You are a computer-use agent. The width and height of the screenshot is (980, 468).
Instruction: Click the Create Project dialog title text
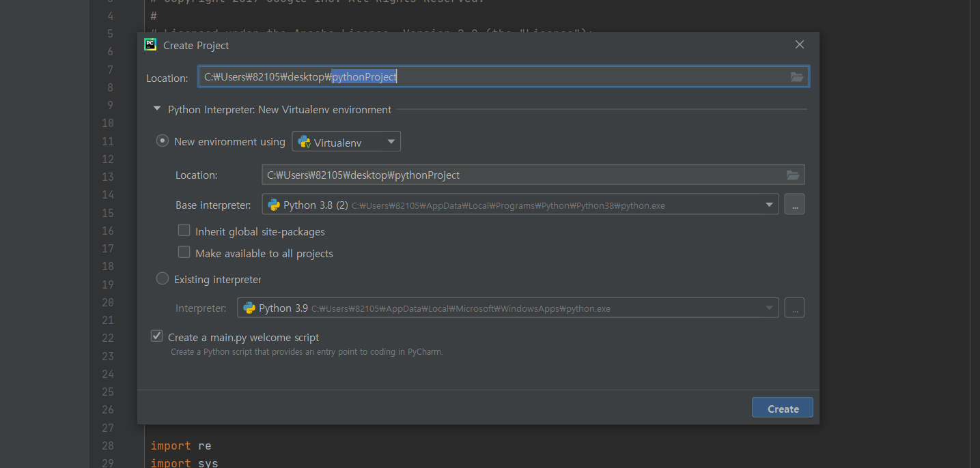196,46
